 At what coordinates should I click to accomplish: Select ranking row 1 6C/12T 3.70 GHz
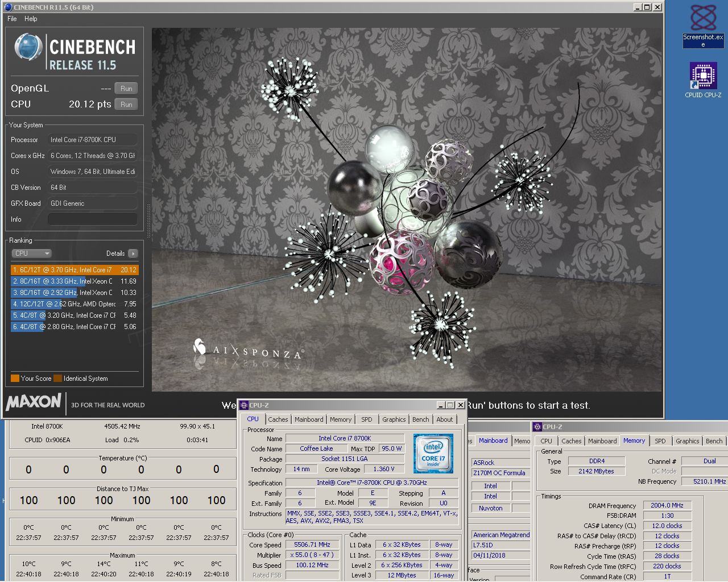pos(75,270)
